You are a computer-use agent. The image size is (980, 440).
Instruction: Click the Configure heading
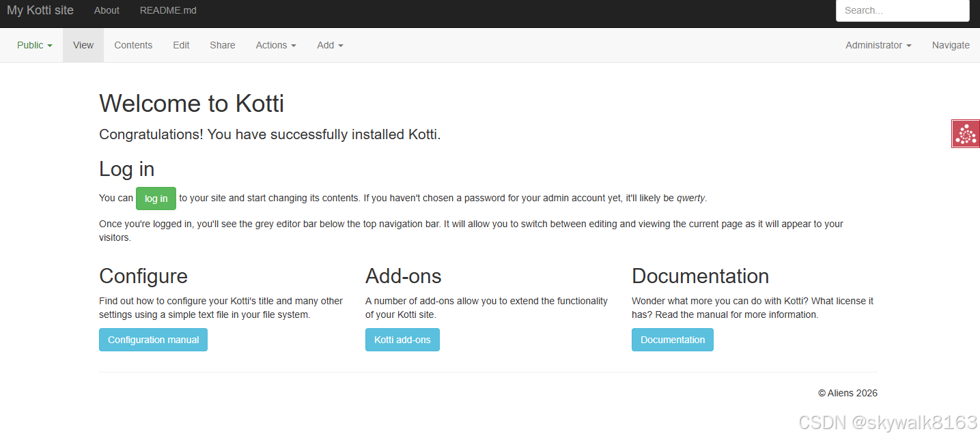[x=143, y=276]
